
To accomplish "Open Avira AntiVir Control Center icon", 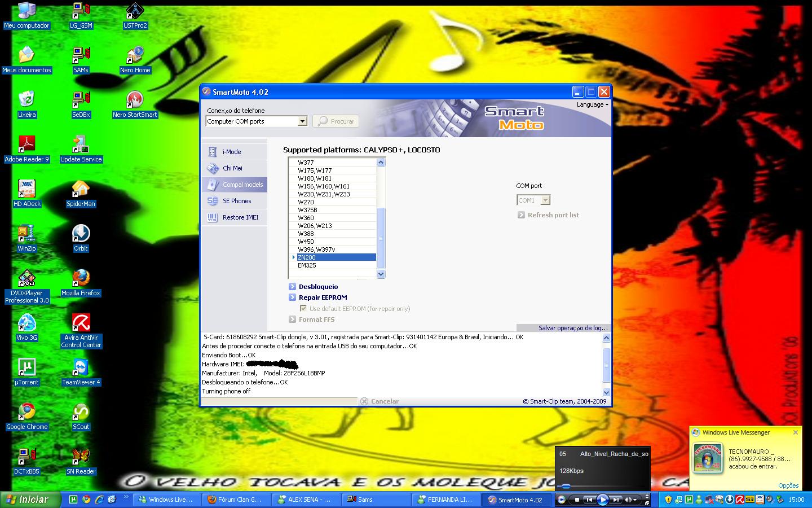I will pos(81,331).
